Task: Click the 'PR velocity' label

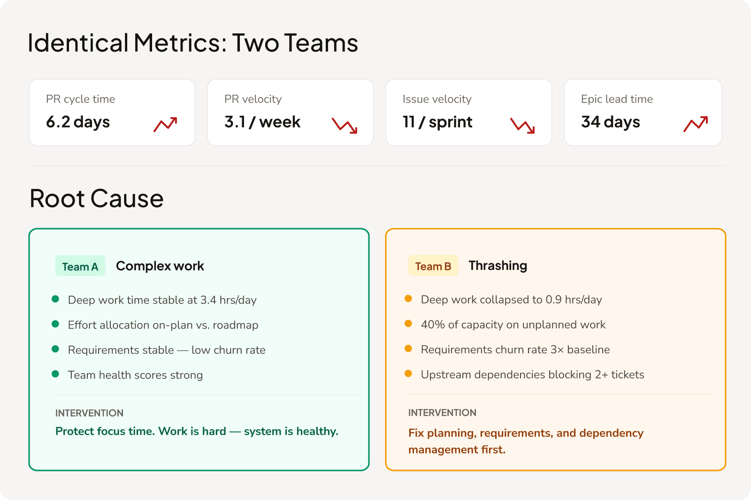Action: (x=253, y=99)
